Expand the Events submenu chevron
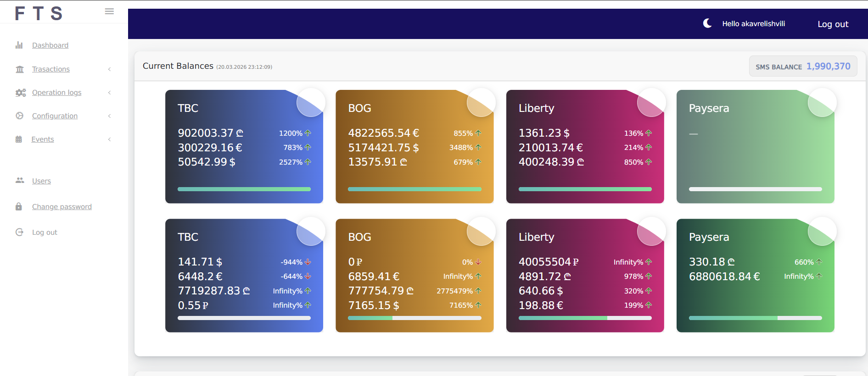 point(109,139)
